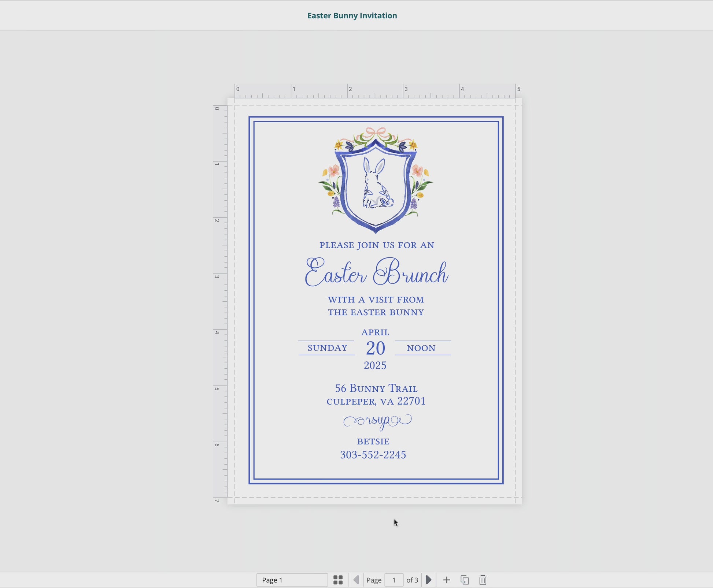The height and width of the screenshot is (588, 713).
Task: Select the 'Easter Brunch' script text
Action: pos(376,273)
